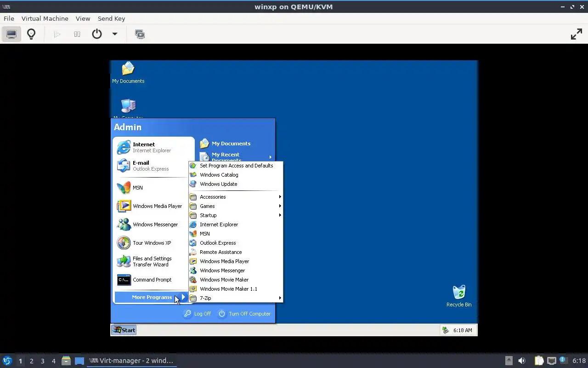
Task: Expand the Games submenu
Action: pos(236,206)
